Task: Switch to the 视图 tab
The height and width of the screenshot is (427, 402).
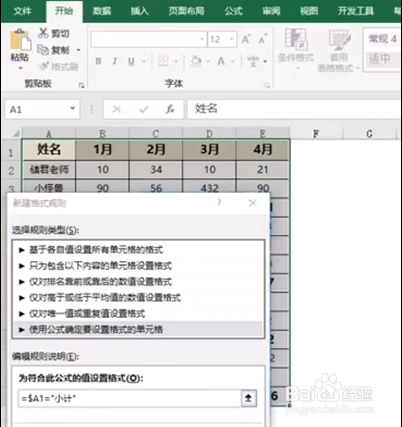Action: tap(309, 11)
